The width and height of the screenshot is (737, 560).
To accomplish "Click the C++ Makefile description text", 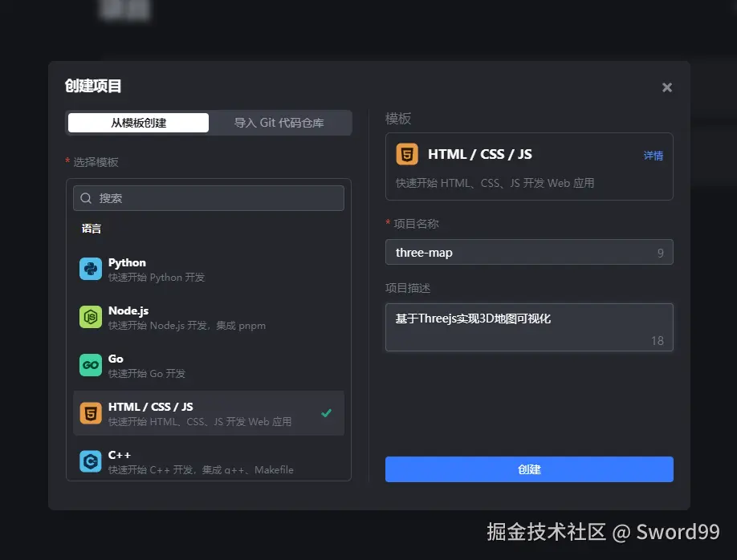I will click(201, 470).
